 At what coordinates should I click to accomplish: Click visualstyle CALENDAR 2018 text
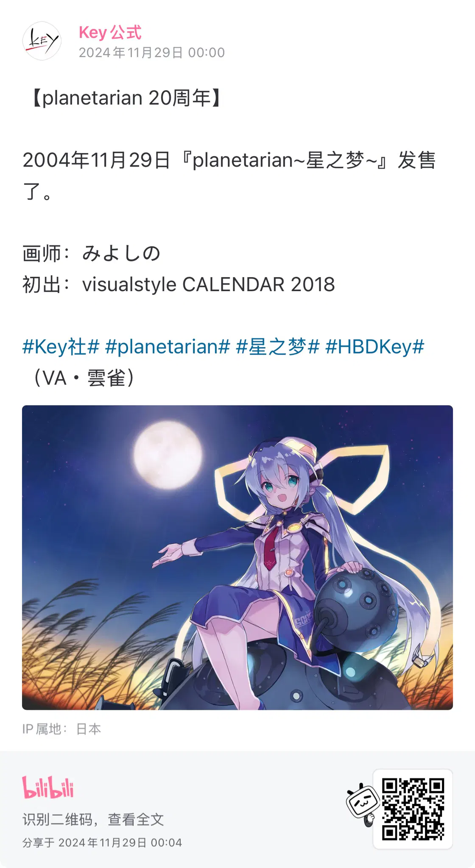pos(209,284)
